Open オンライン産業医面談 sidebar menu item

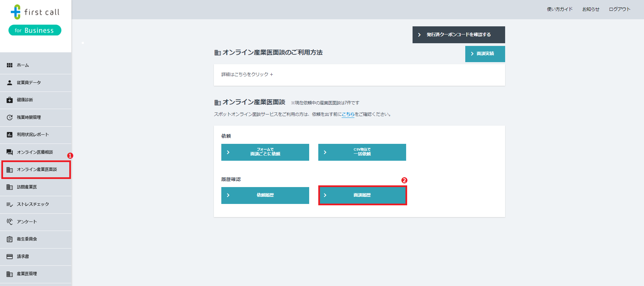click(36, 170)
